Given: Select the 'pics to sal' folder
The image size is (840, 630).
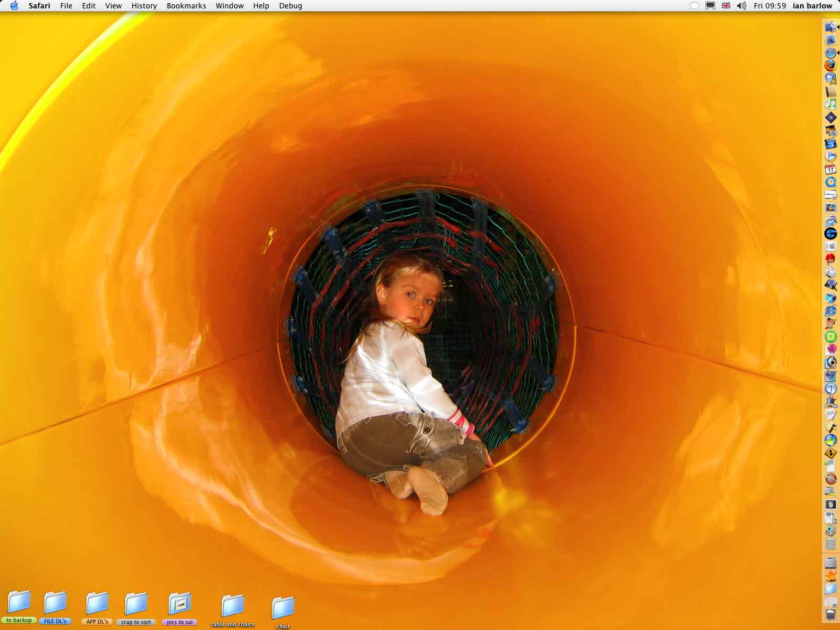Looking at the screenshot, I should click(x=180, y=609).
